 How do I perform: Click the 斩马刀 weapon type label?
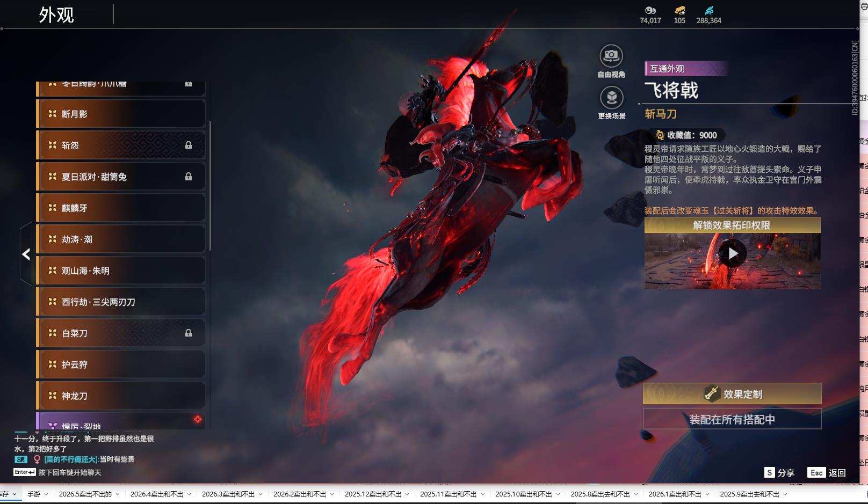pos(661,114)
